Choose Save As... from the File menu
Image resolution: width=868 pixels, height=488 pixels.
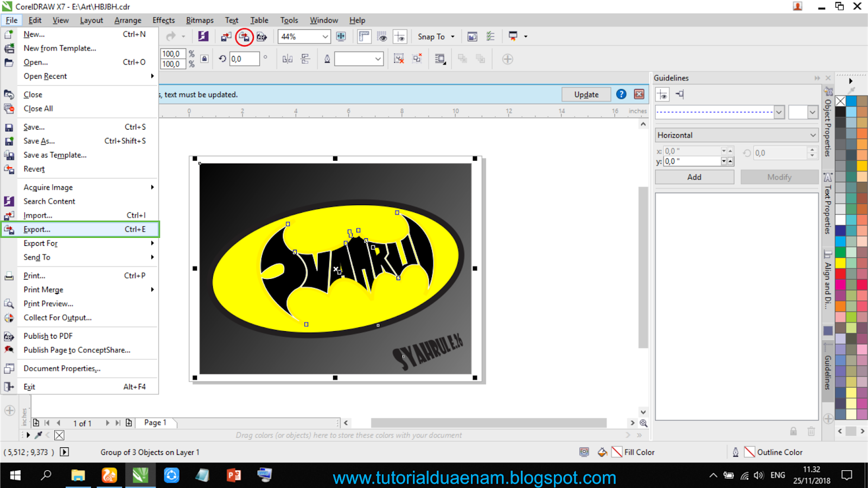80,141
